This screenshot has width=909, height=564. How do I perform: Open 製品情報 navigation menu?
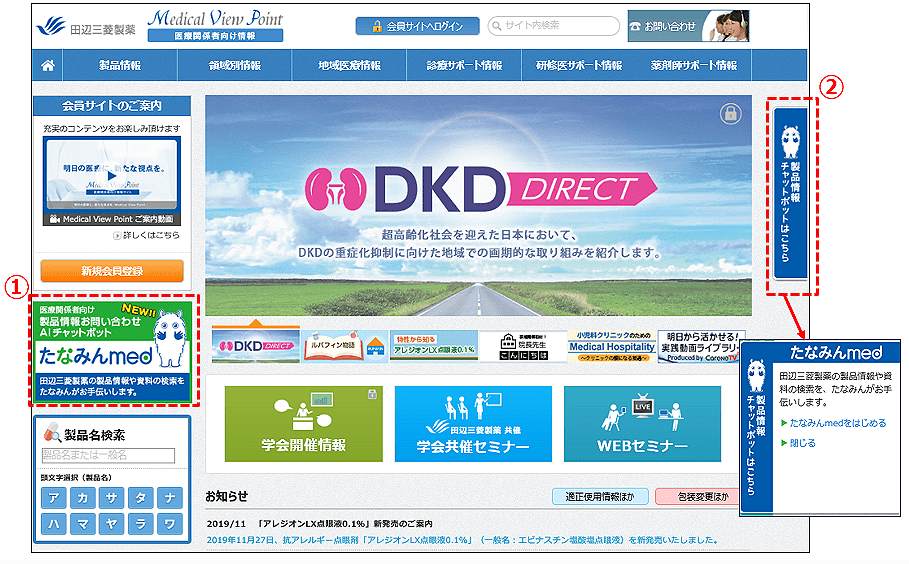(120, 66)
